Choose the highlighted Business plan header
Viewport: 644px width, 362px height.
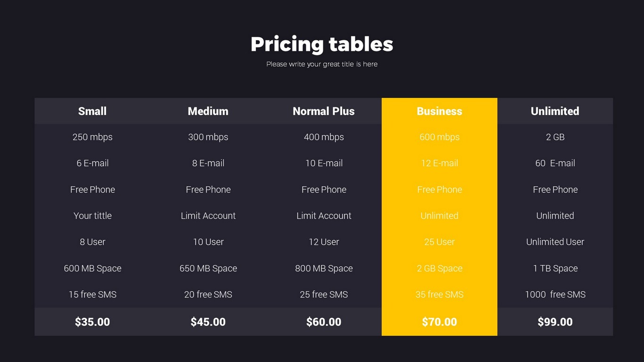click(x=439, y=111)
